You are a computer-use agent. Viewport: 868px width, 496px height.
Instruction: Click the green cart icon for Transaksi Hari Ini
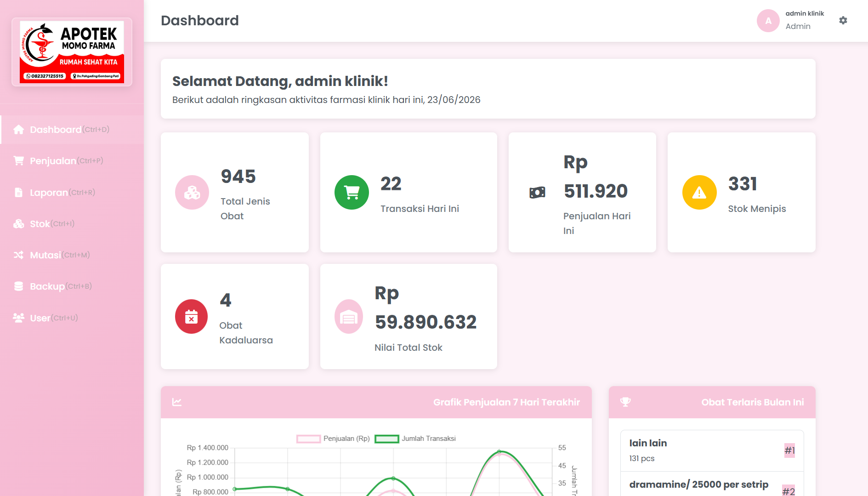[352, 193]
